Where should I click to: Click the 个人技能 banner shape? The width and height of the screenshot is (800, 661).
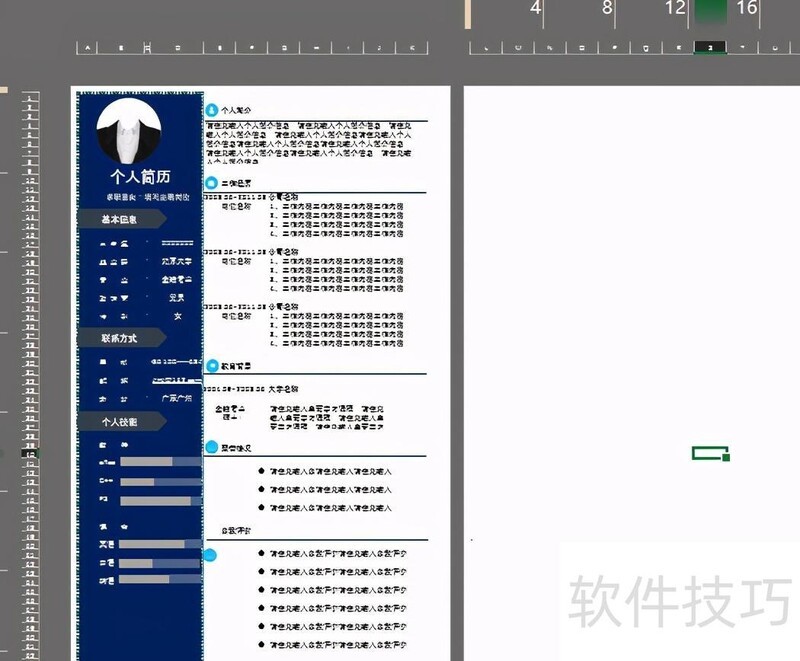(121, 422)
